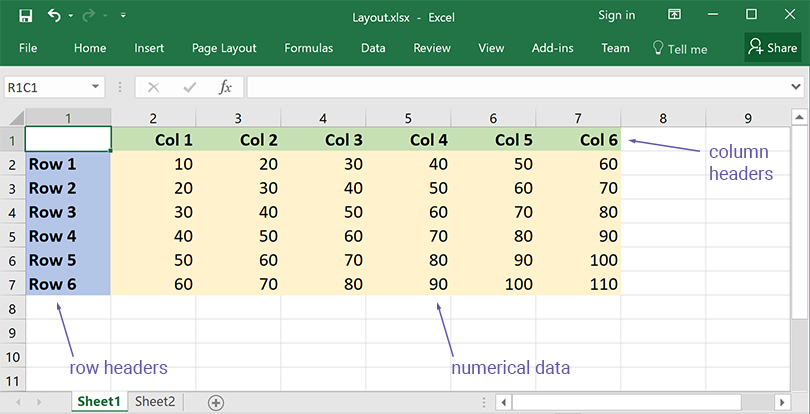Open the Add-ins tab
The height and width of the screenshot is (414, 810).
tap(553, 48)
